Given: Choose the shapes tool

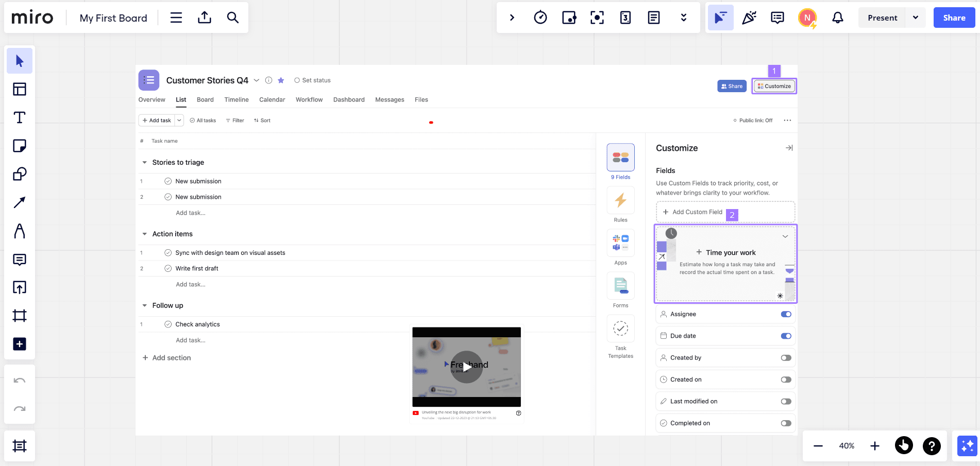Looking at the screenshot, I should (x=20, y=174).
